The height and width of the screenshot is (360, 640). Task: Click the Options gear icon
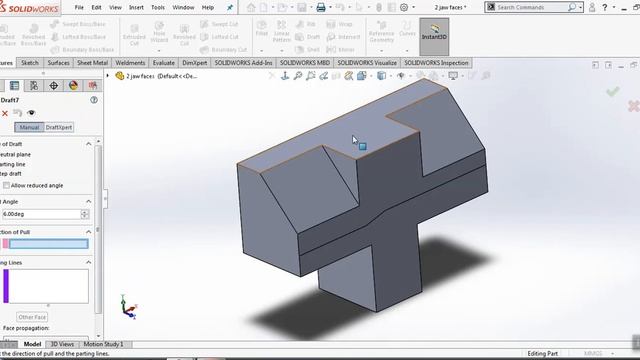[404, 7]
